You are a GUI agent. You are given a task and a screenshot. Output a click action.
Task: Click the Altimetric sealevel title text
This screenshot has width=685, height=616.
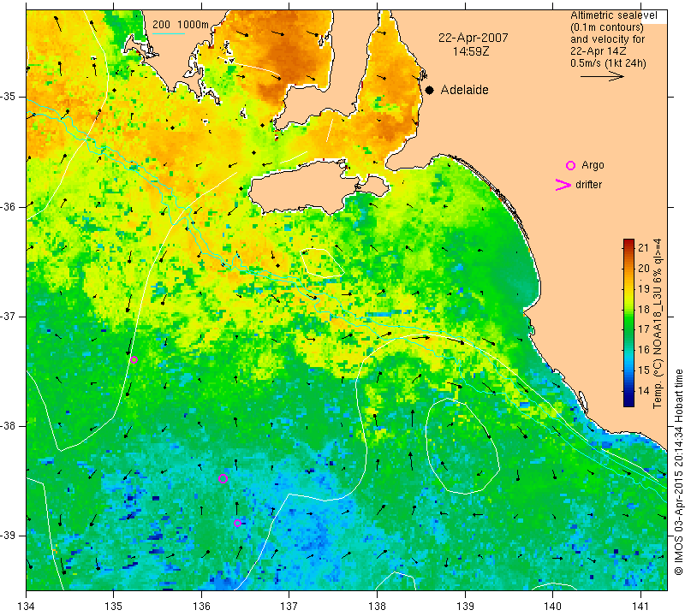coord(613,15)
